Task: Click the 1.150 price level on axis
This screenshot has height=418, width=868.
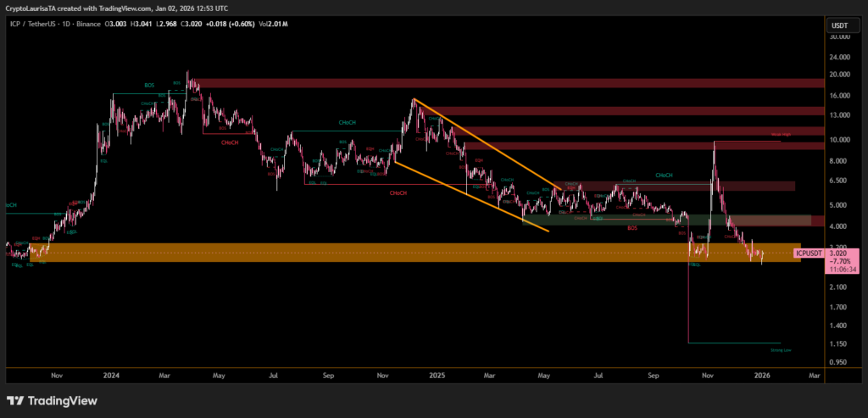Action: pyautogui.click(x=839, y=343)
